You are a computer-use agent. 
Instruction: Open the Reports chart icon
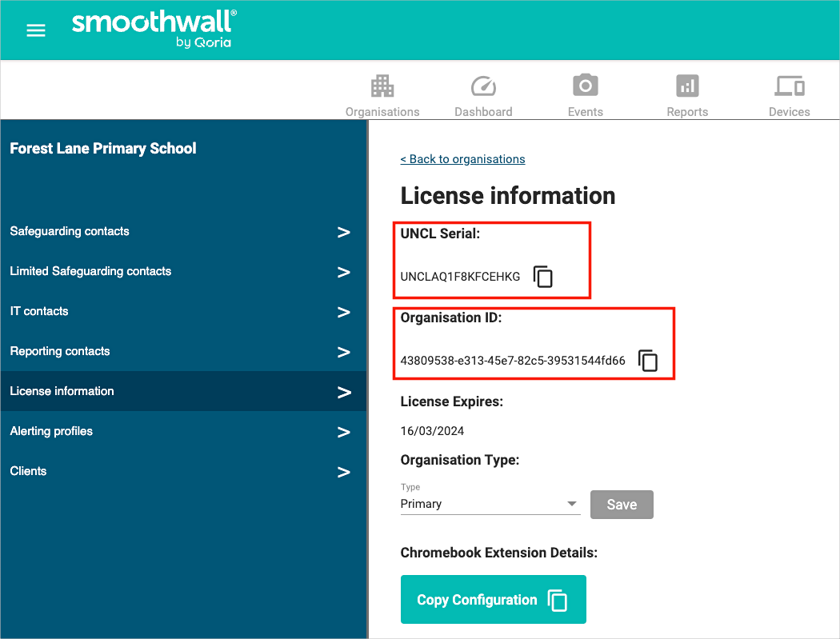click(687, 86)
